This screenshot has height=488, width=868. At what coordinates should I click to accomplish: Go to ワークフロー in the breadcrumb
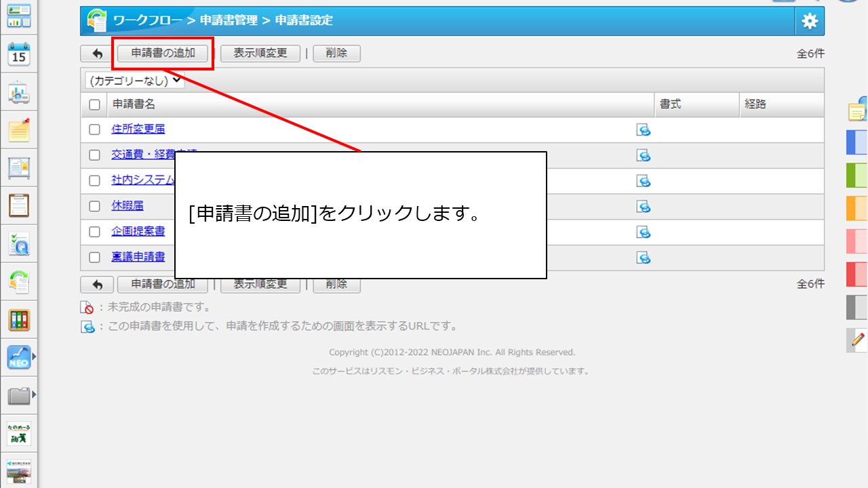(x=148, y=20)
